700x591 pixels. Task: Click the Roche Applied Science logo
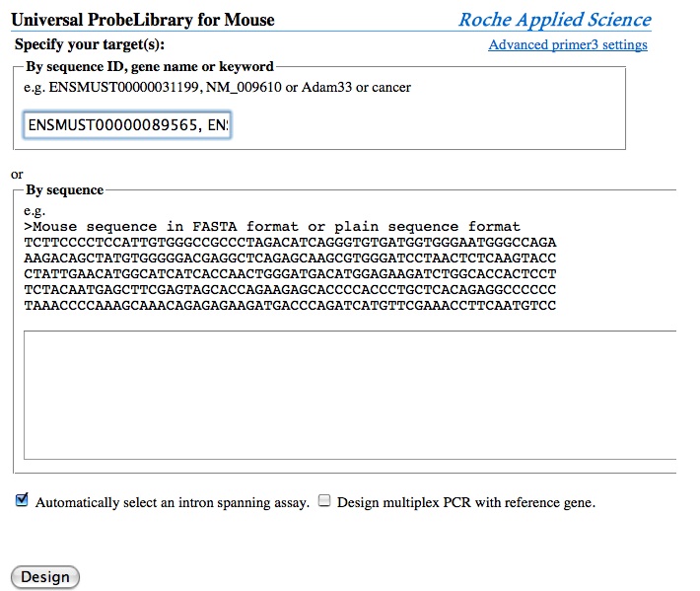click(554, 20)
